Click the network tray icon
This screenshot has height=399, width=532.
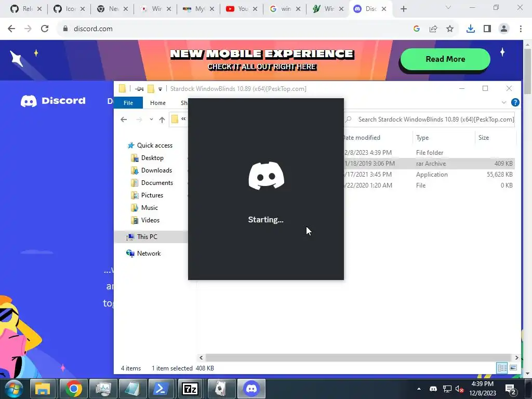pyautogui.click(x=447, y=389)
